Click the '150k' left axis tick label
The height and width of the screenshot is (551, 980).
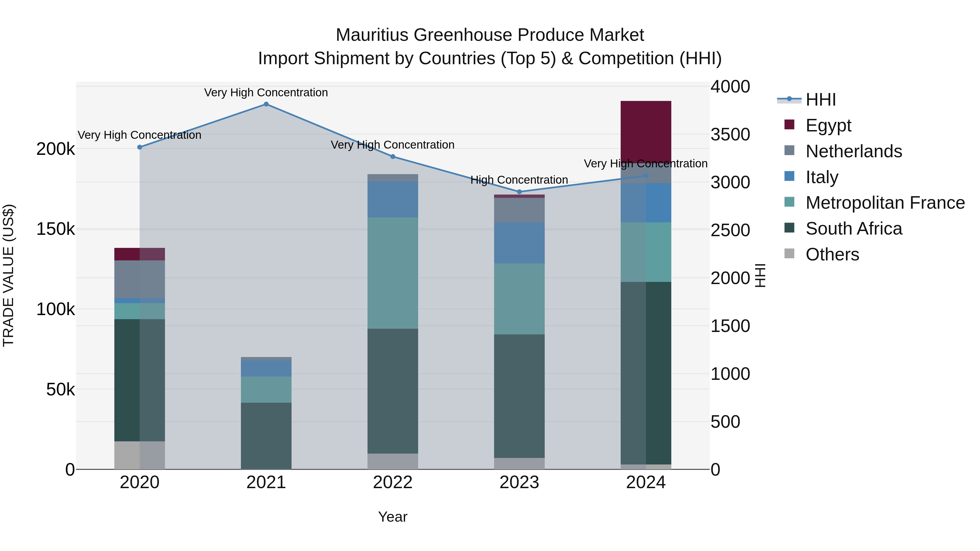click(x=56, y=229)
